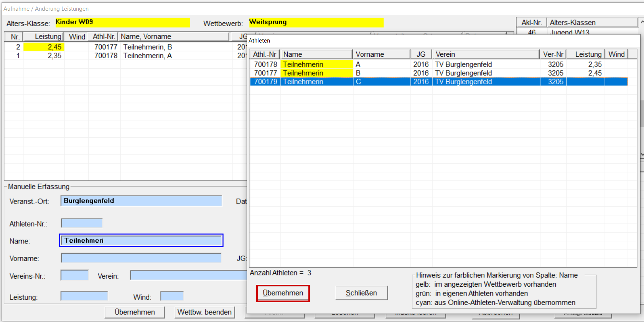Sort by Leistung column in Athleten dialog
This screenshot has width=644, height=322.
(585, 54)
